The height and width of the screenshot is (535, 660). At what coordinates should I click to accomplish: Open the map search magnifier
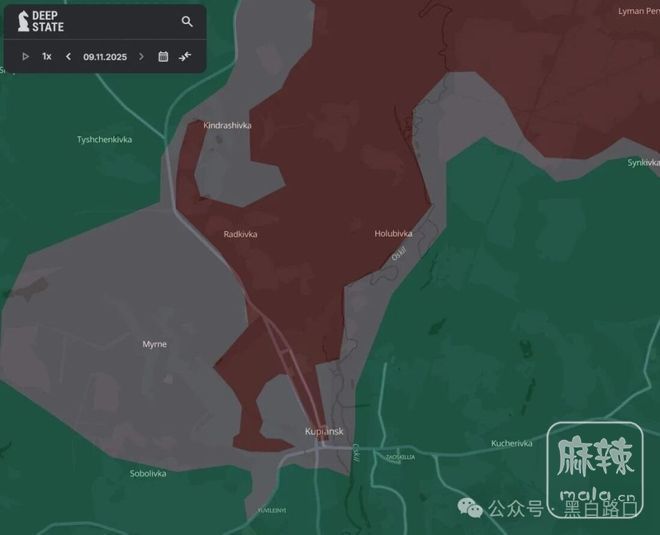187,21
